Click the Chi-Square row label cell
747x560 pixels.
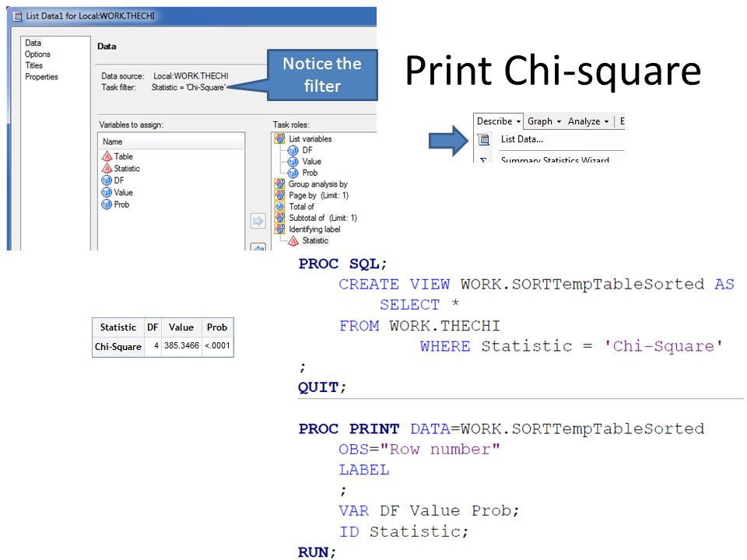coord(118,347)
